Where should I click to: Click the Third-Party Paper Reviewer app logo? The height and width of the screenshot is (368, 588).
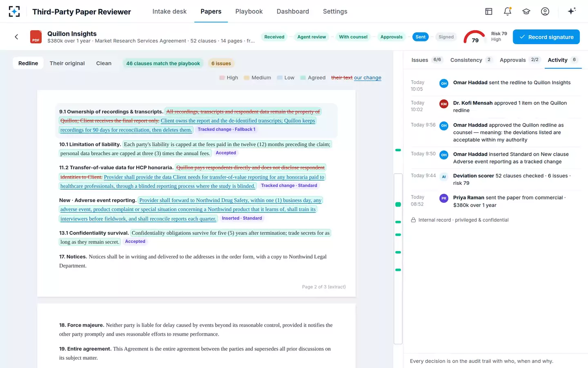(x=14, y=11)
